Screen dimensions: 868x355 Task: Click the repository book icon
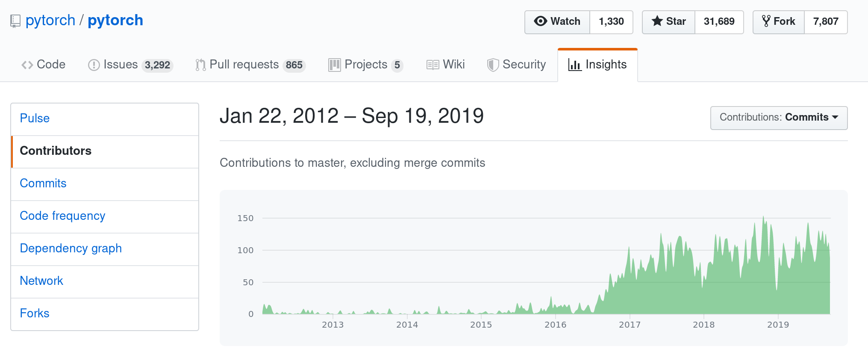click(15, 21)
